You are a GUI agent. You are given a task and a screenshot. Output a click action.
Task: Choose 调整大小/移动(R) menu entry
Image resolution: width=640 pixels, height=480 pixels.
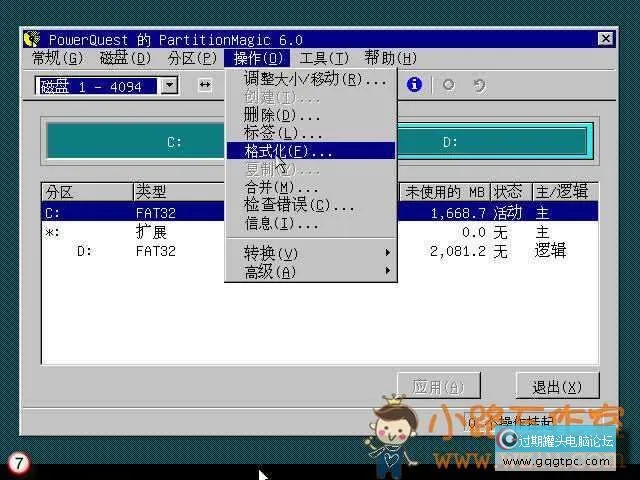(311, 79)
